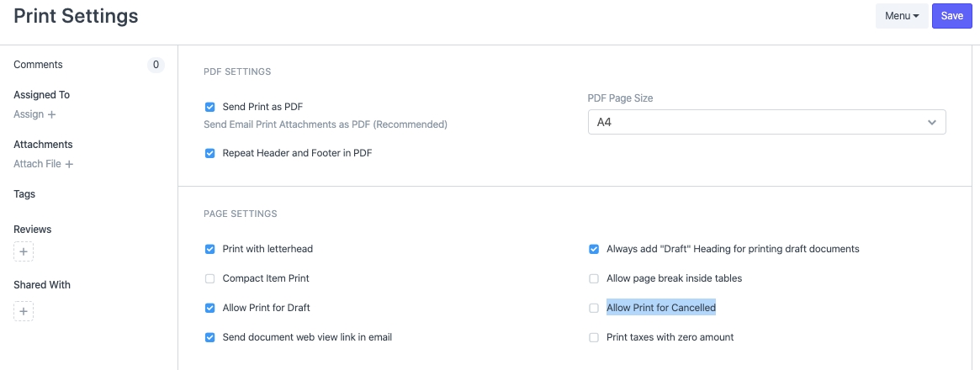Toggle Send document web view link in email

coord(210,337)
